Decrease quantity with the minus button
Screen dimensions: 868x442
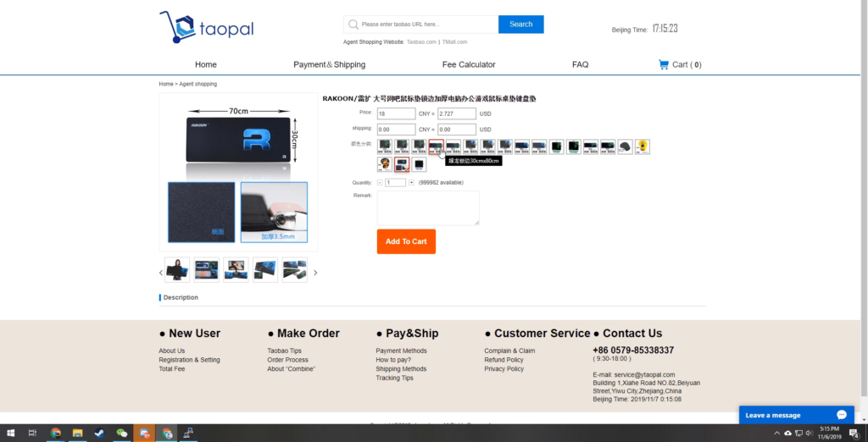coord(380,183)
